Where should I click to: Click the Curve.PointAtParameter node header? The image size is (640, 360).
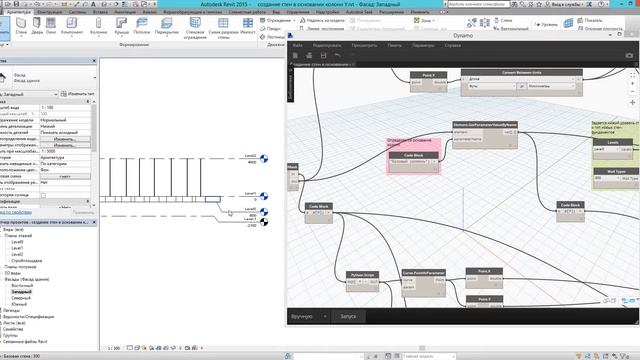click(423, 273)
